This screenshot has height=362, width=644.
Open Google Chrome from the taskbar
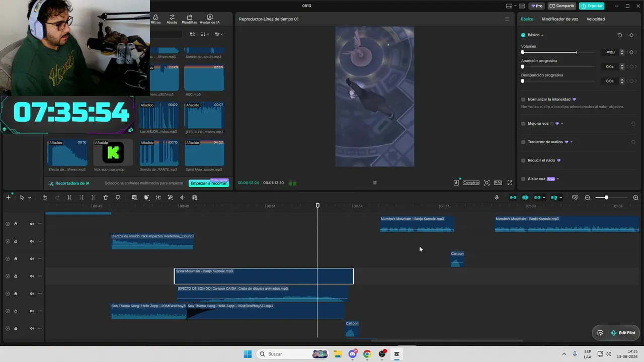(367, 354)
